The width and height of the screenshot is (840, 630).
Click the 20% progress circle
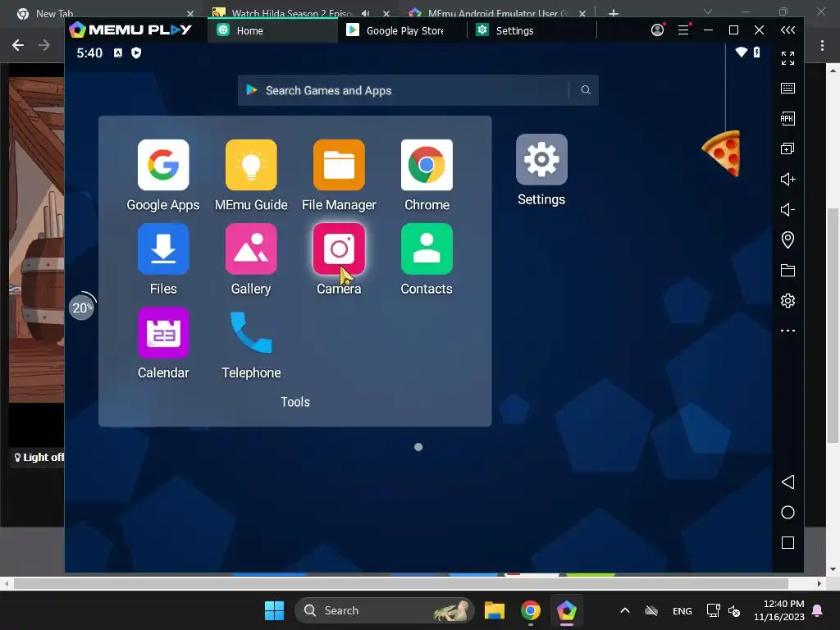[x=82, y=308]
